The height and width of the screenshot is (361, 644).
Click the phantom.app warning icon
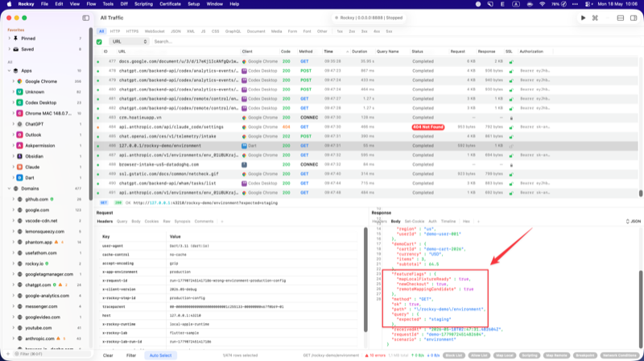tap(56, 243)
